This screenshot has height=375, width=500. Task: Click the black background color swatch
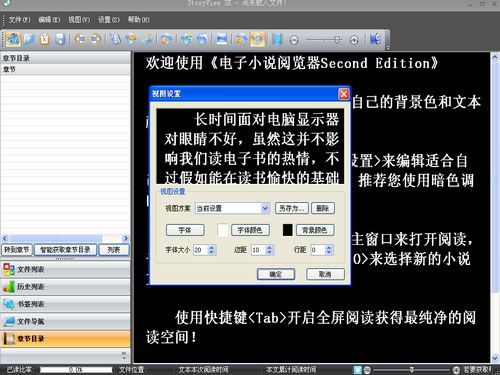coord(288,230)
